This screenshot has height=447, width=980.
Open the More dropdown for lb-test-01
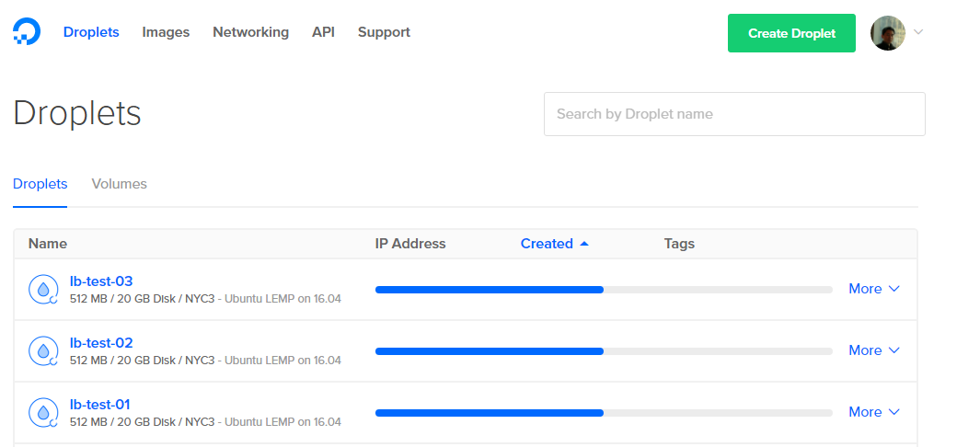pos(874,412)
